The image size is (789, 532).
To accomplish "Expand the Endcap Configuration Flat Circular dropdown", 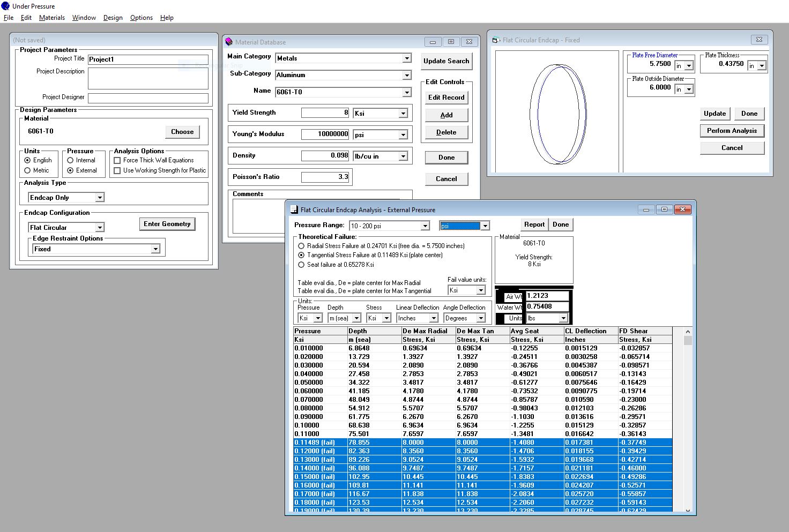I will tap(100, 228).
